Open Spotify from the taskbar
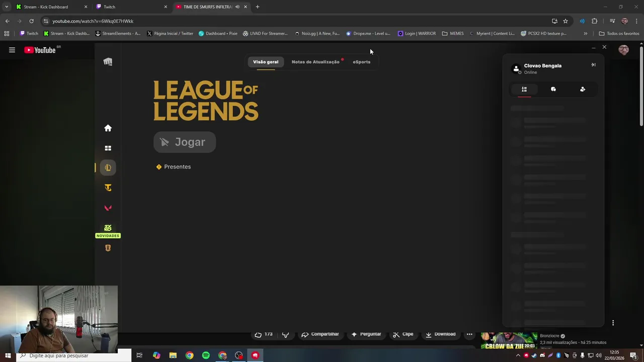Image resolution: width=644 pixels, height=362 pixels. click(x=206, y=355)
